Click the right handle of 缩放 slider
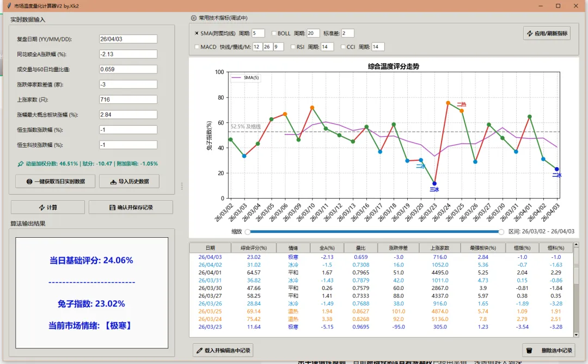Viewport: 588px width, 364px height. (x=501, y=232)
